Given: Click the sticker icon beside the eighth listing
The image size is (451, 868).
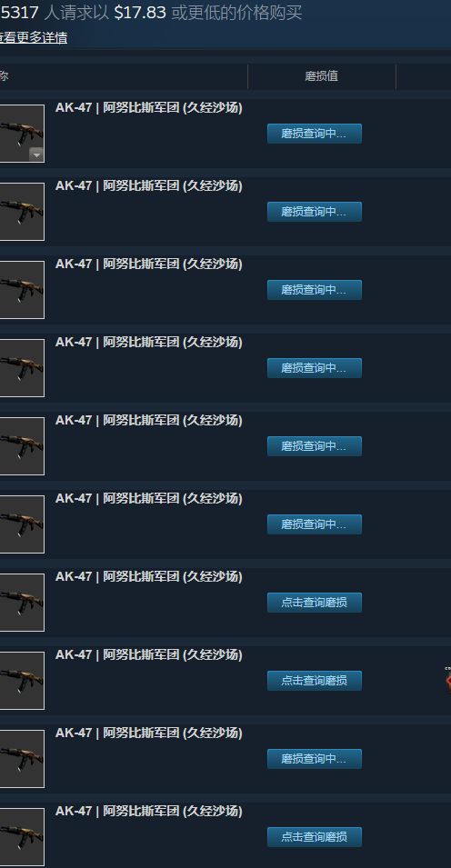Looking at the screenshot, I should (x=447, y=680).
